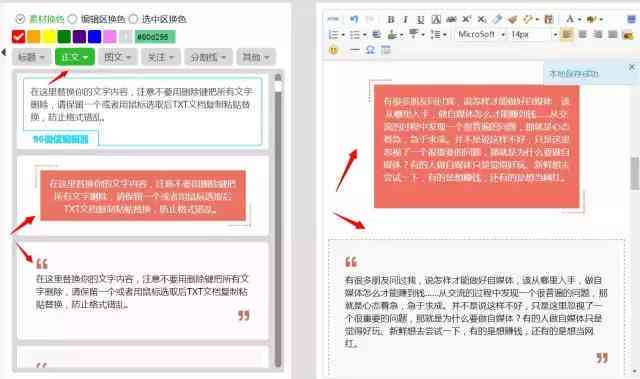The height and width of the screenshot is (379, 640).
Task: Click the paragraph spacing before icon
Action: 392,35
